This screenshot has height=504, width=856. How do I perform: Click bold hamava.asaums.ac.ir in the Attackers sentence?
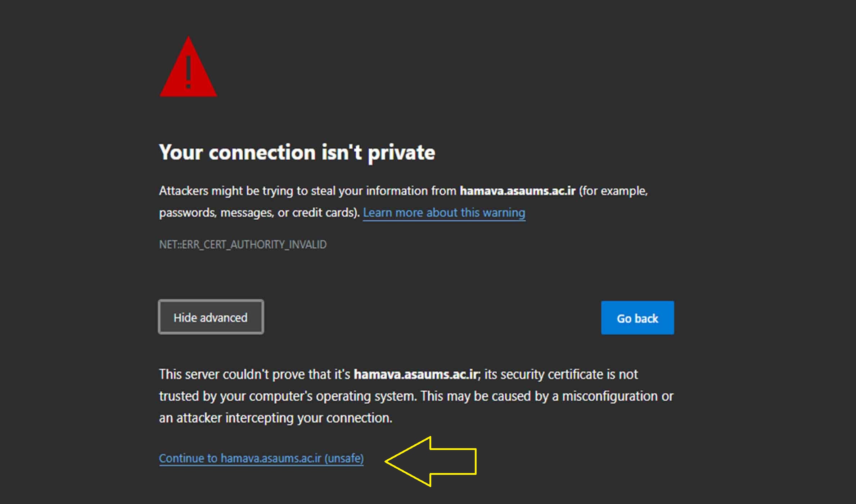coord(518,191)
